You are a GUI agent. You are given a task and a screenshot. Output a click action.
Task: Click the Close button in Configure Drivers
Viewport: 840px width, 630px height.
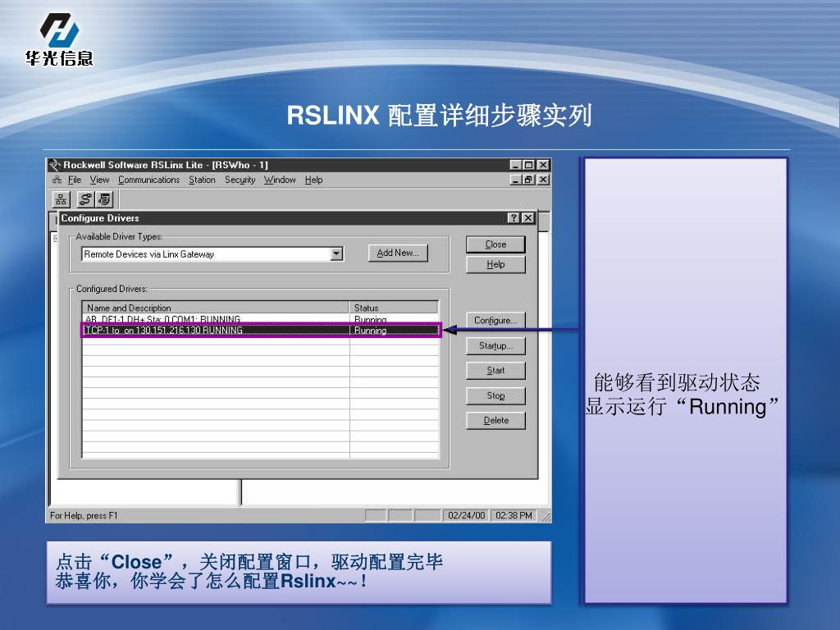click(x=495, y=244)
